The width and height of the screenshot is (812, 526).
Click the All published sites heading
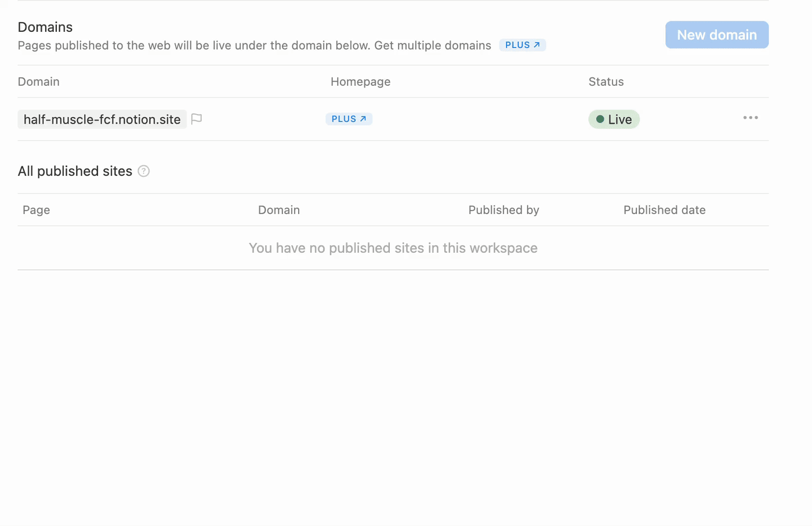pos(75,171)
